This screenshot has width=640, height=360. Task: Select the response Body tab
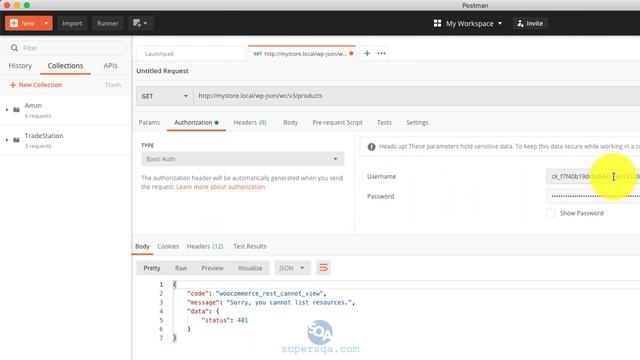142,247
